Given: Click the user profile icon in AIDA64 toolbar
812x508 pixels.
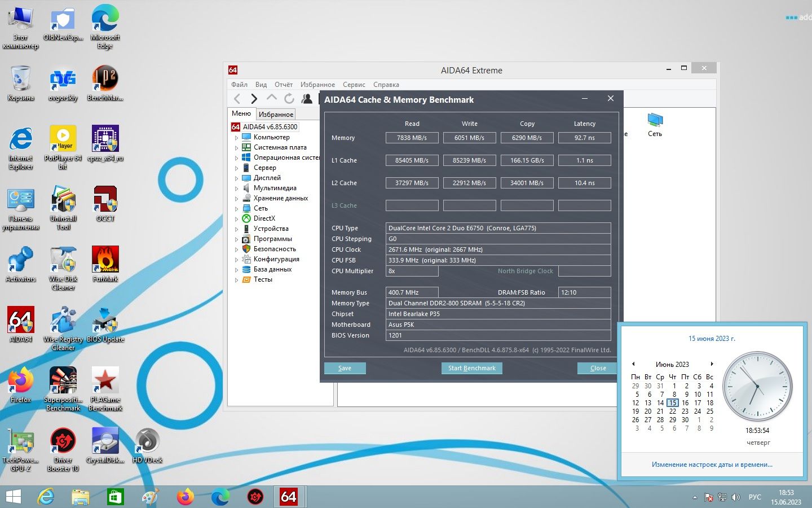Looking at the screenshot, I should [307, 99].
